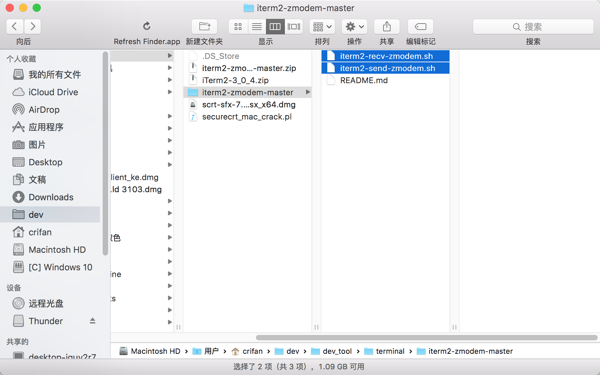Open 应用程序 (Applications) in sidebar
The height and width of the screenshot is (375, 600).
(51, 127)
